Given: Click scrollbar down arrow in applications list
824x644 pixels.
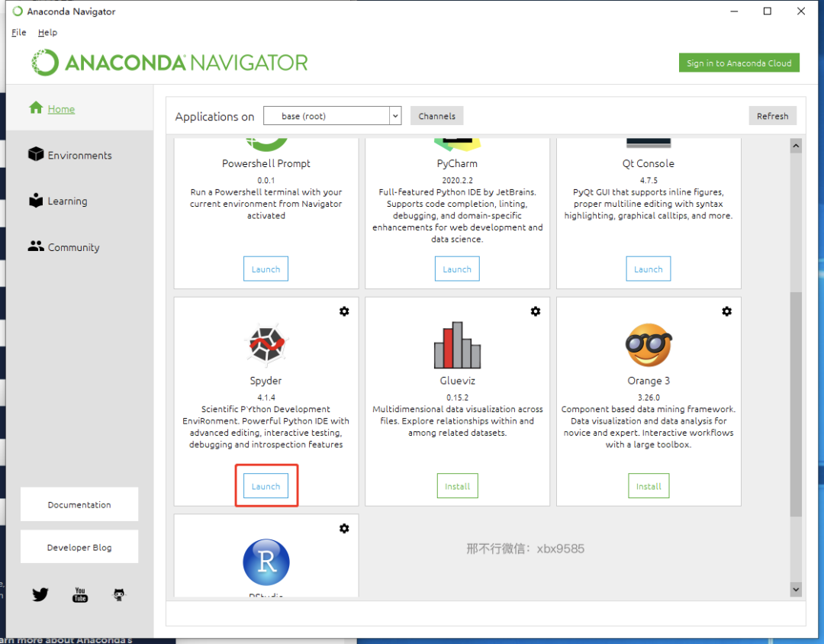Looking at the screenshot, I should [796, 589].
